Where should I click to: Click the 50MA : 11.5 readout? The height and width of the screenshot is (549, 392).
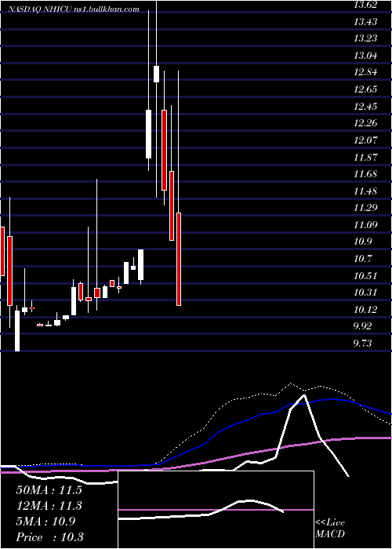(x=49, y=490)
